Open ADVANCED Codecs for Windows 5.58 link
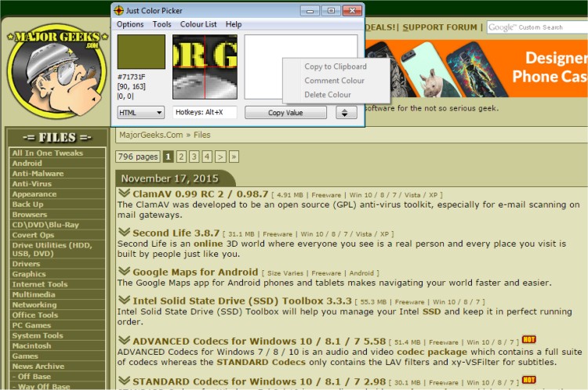The image size is (588, 390). click(260, 341)
